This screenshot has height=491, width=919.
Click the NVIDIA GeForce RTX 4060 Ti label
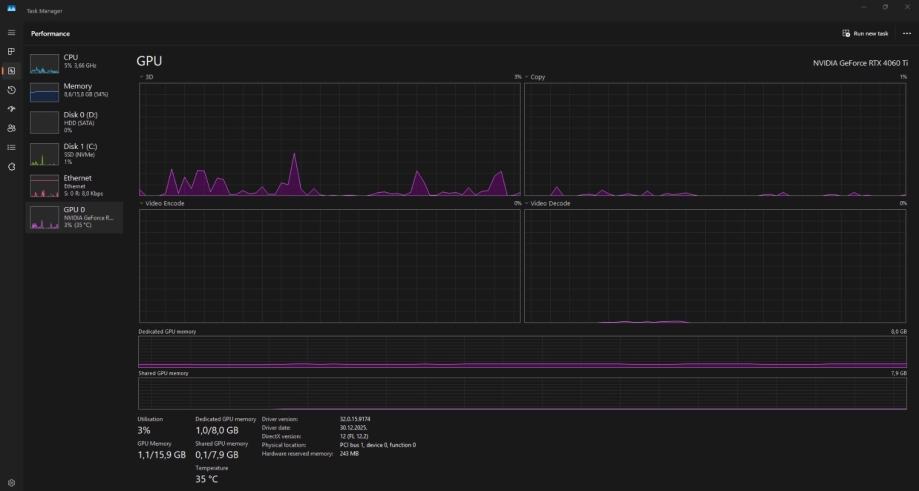pyautogui.click(x=860, y=63)
